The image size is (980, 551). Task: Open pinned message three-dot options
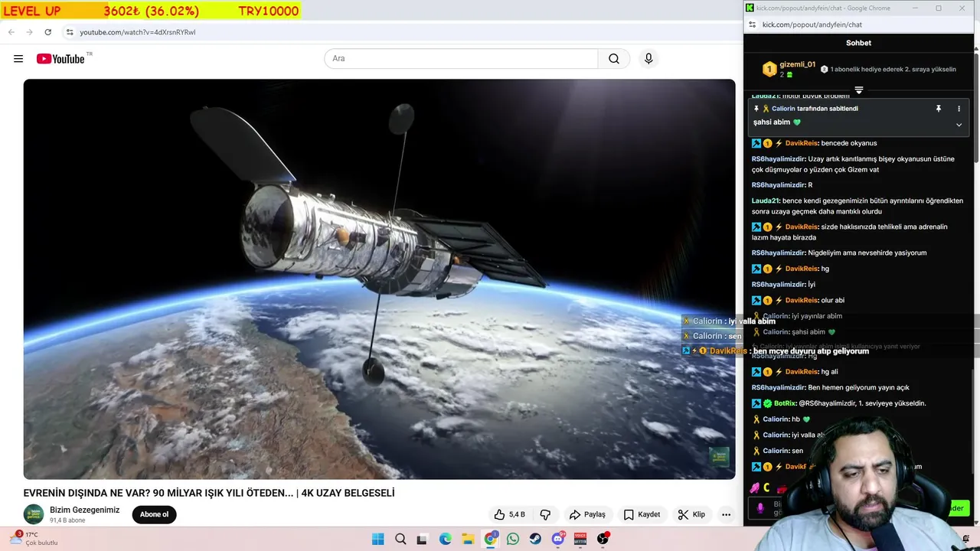coord(959,109)
